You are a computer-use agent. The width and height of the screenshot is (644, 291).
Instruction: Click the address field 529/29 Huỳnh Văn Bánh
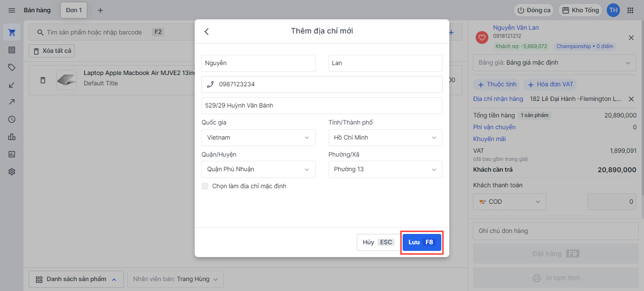tap(322, 106)
